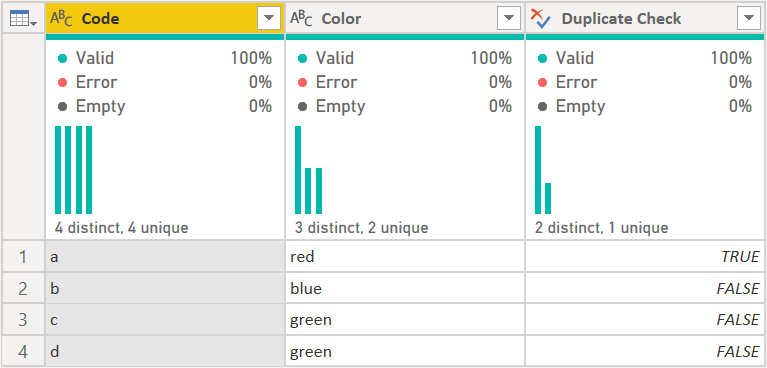Screen dimensions: 767x368
Task: Select the Duplicate Check column header
Action: coord(645,18)
